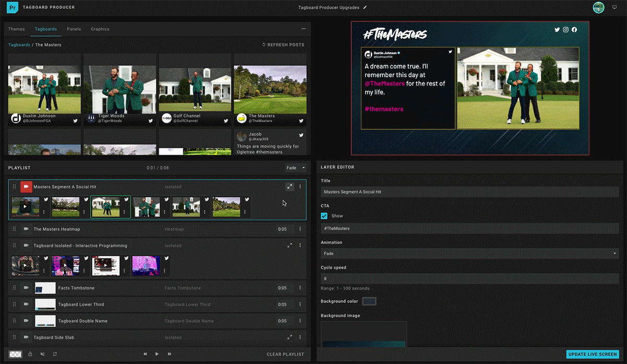Viewport: 627px width, 364px height.
Task: Click the Tagboards breadcrumb link
Action: [19, 45]
